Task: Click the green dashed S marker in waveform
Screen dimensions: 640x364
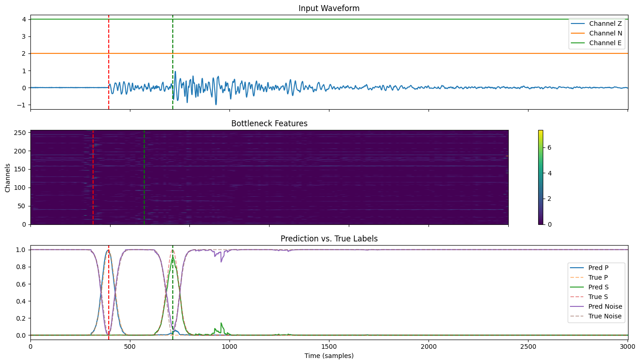Action: pos(173,62)
